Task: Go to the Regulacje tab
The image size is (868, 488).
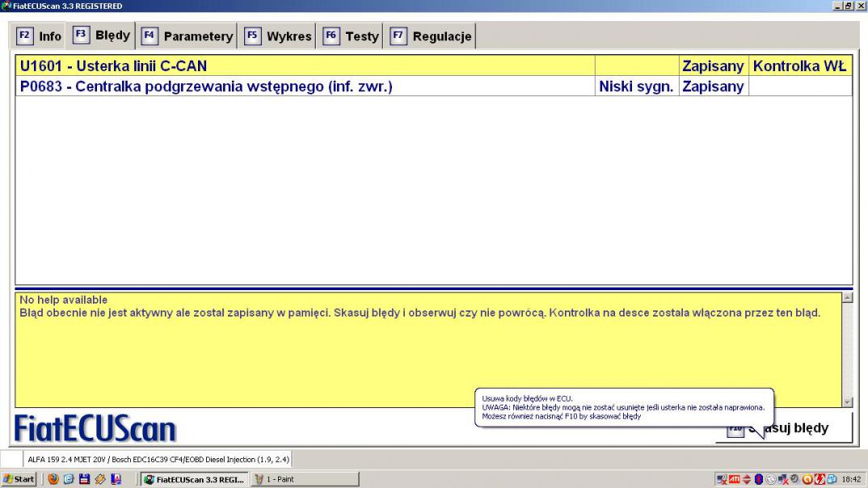Action: (430, 36)
